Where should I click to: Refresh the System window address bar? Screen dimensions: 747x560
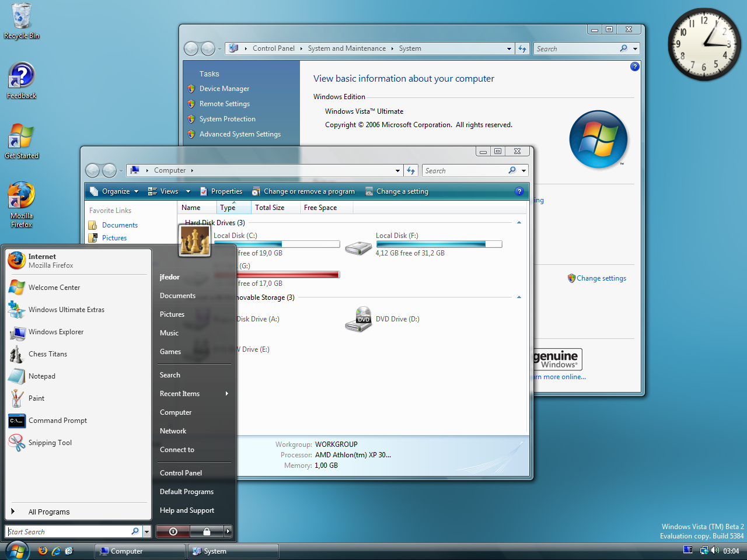(522, 48)
